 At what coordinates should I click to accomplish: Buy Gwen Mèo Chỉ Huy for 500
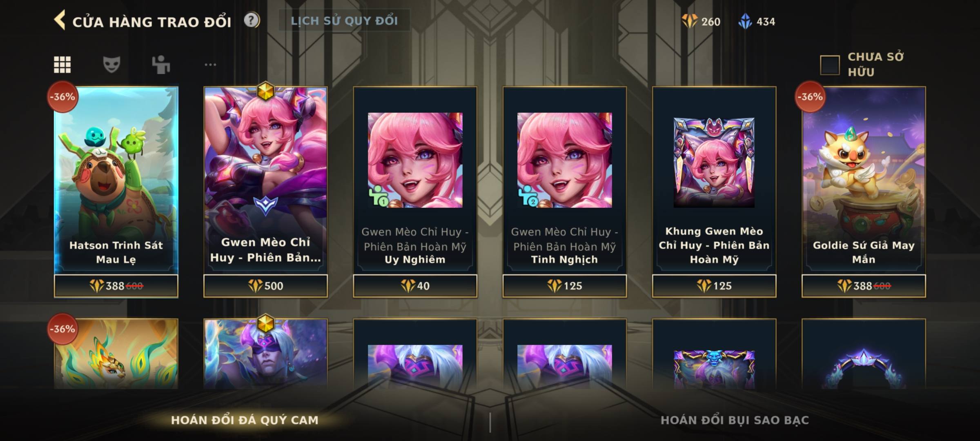pos(265,286)
